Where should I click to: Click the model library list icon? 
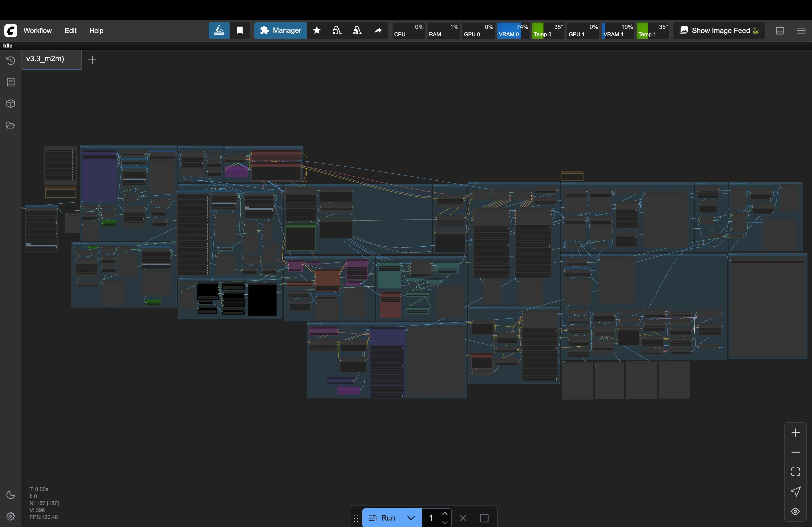coord(10,82)
